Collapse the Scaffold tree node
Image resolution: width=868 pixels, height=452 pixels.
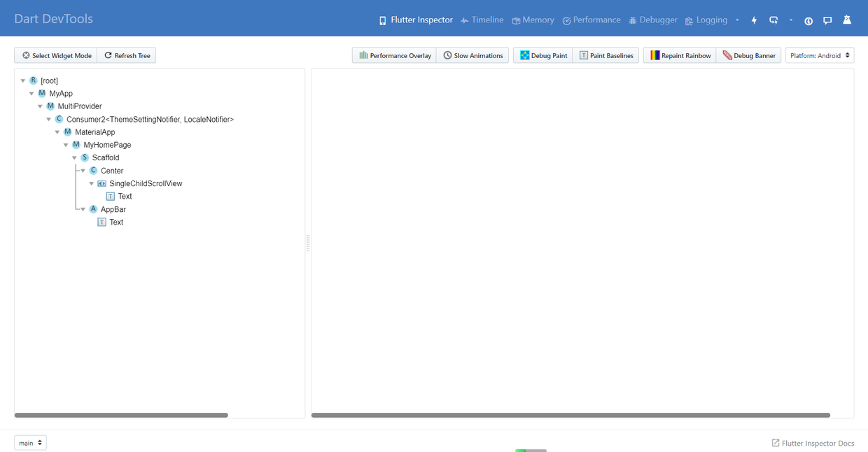[x=74, y=158]
